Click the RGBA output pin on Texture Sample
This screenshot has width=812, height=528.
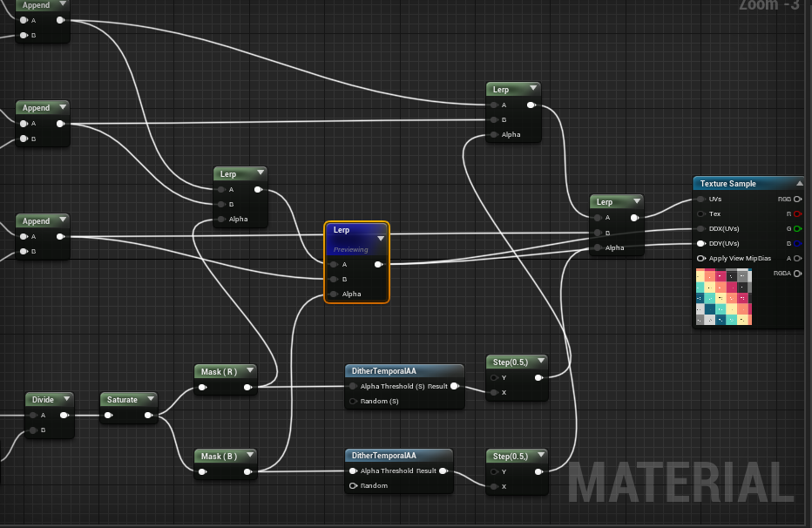(x=797, y=274)
